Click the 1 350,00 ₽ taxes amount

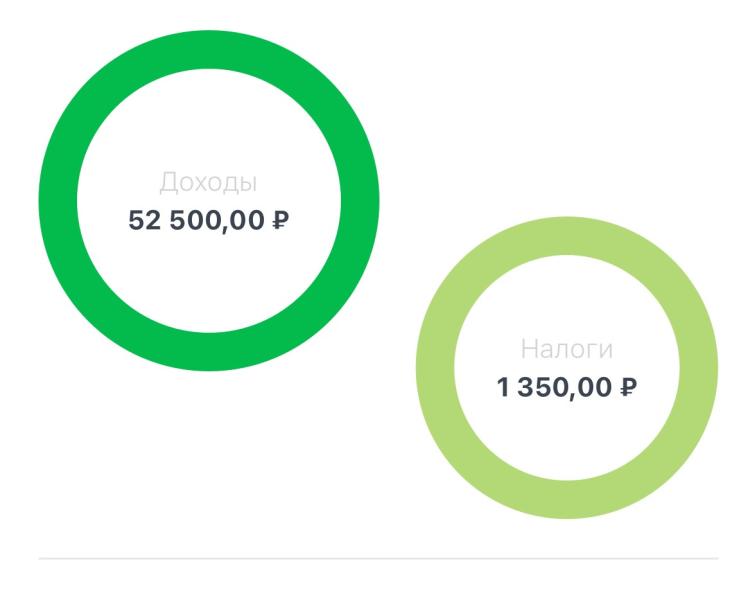pyautogui.click(x=567, y=387)
